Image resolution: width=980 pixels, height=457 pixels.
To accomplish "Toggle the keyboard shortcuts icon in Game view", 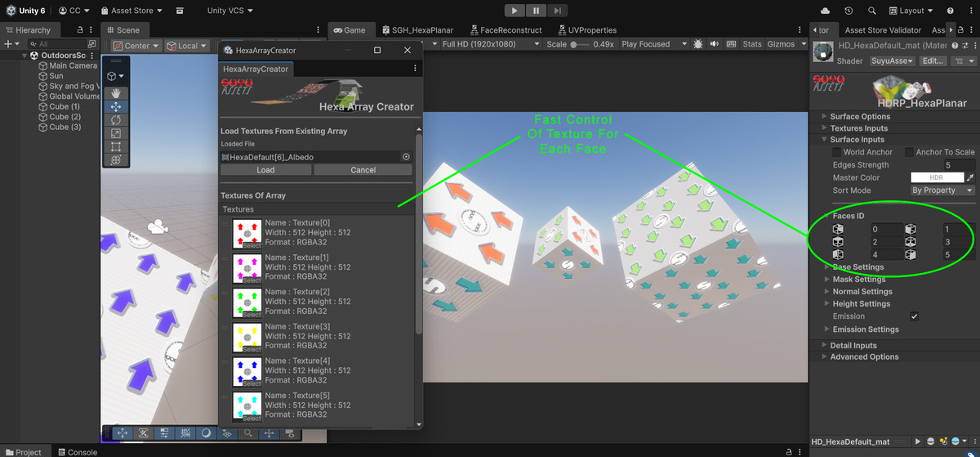I will pos(730,44).
